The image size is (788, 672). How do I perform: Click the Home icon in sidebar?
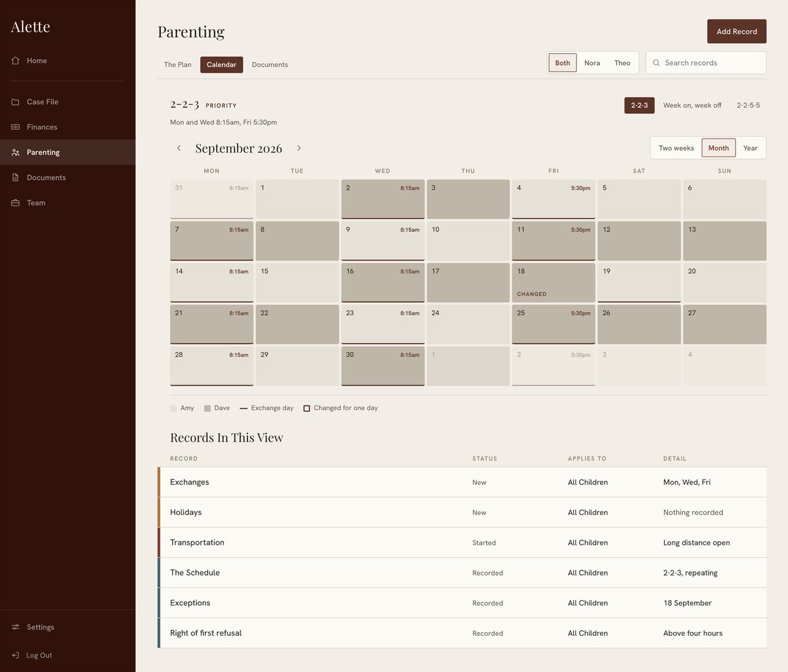click(x=15, y=60)
